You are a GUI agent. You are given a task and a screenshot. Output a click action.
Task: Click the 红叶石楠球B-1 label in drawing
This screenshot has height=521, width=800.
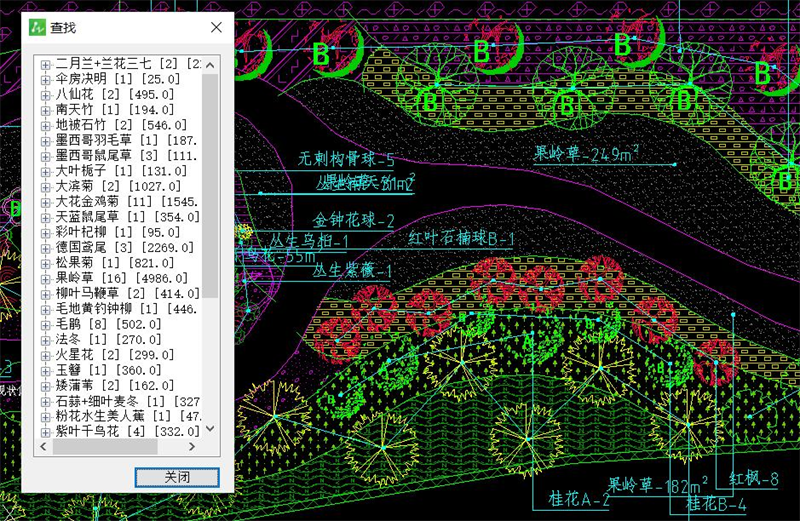coord(461,238)
